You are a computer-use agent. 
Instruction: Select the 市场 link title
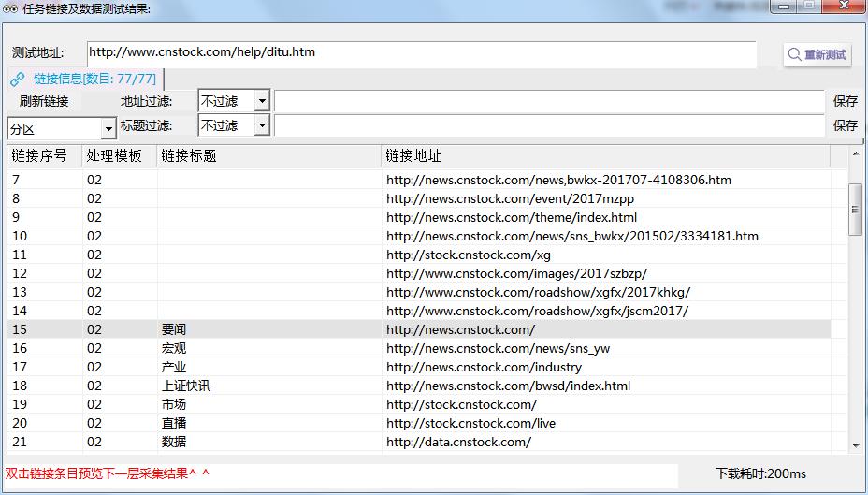(x=174, y=405)
